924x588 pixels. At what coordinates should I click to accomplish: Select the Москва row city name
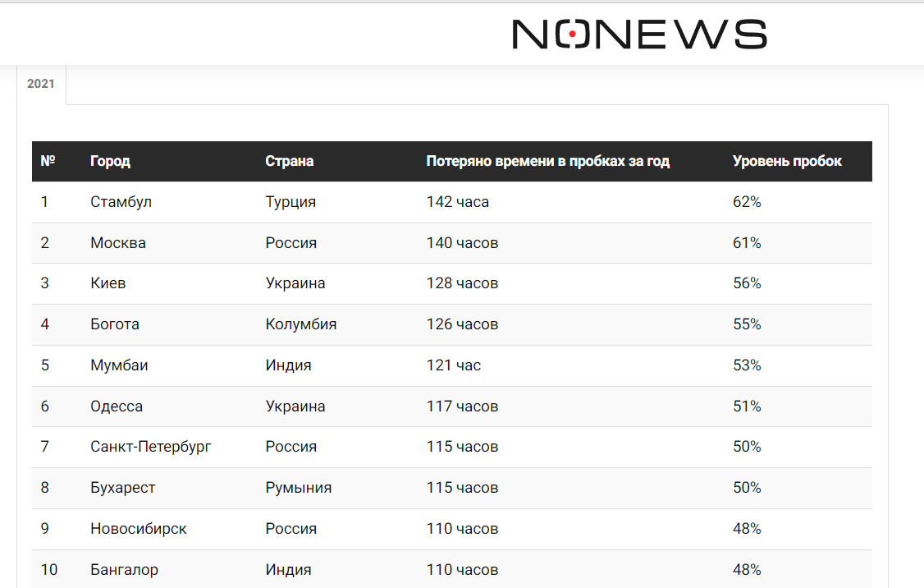pos(117,243)
